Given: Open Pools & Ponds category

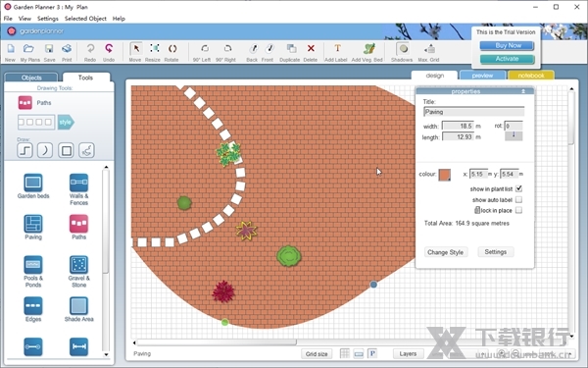Looking at the screenshot, I should click(33, 265).
